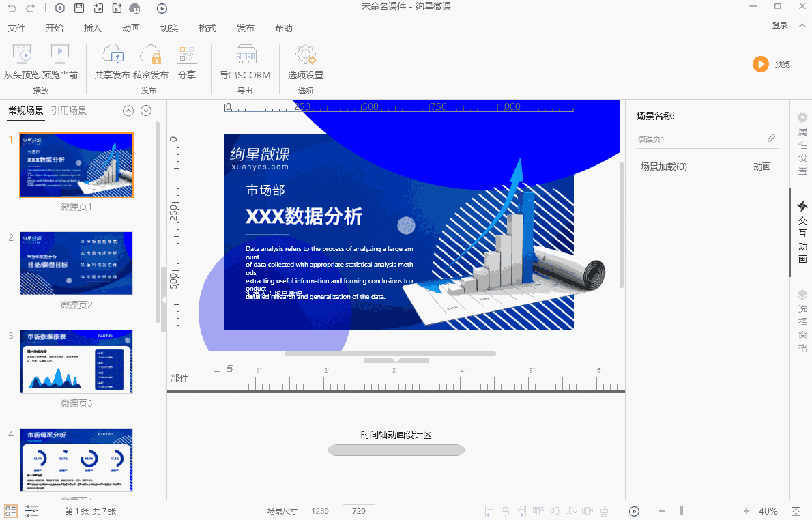812x520 pixels.
Task: Open 选项设置 settings in the ribbon
Action: 305,61
